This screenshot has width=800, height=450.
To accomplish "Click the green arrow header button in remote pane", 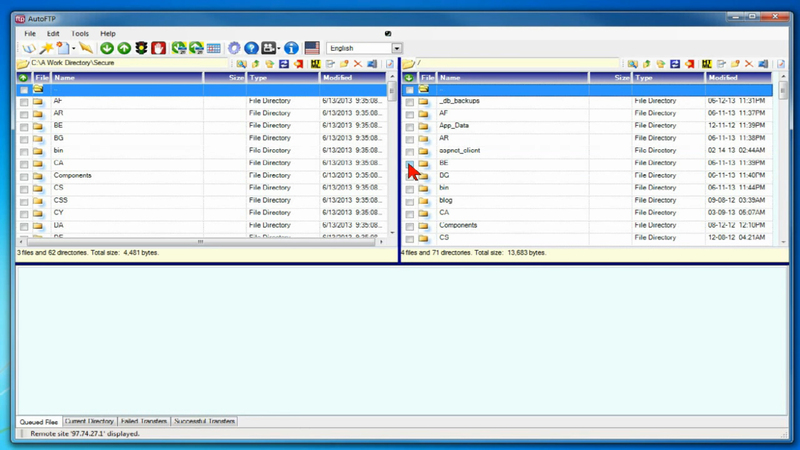I will point(409,78).
